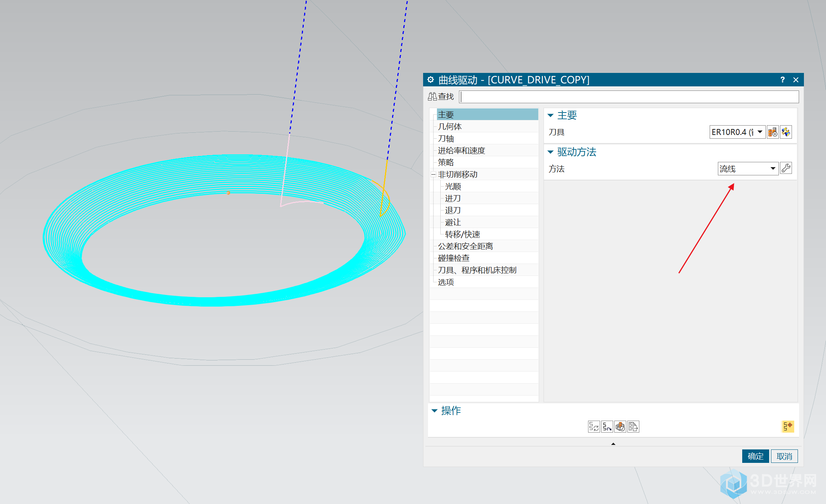Click the 刀具 label text
The width and height of the screenshot is (826, 504).
pyautogui.click(x=556, y=132)
